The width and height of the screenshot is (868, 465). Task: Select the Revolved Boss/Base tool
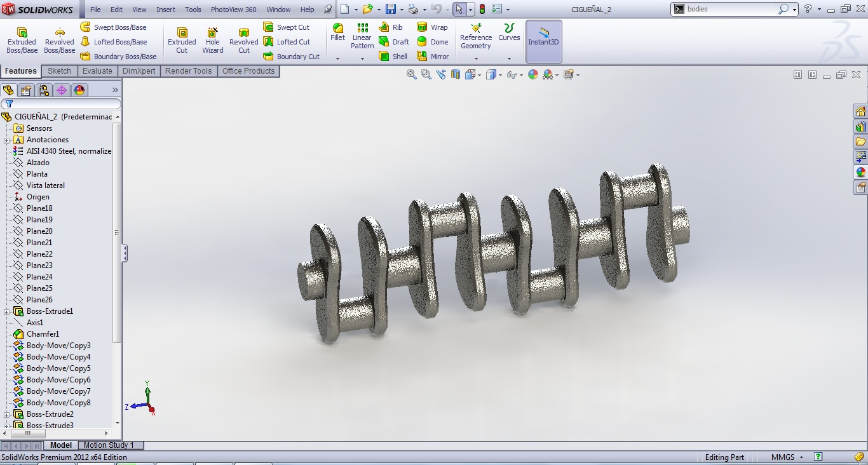click(x=59, y=41)
